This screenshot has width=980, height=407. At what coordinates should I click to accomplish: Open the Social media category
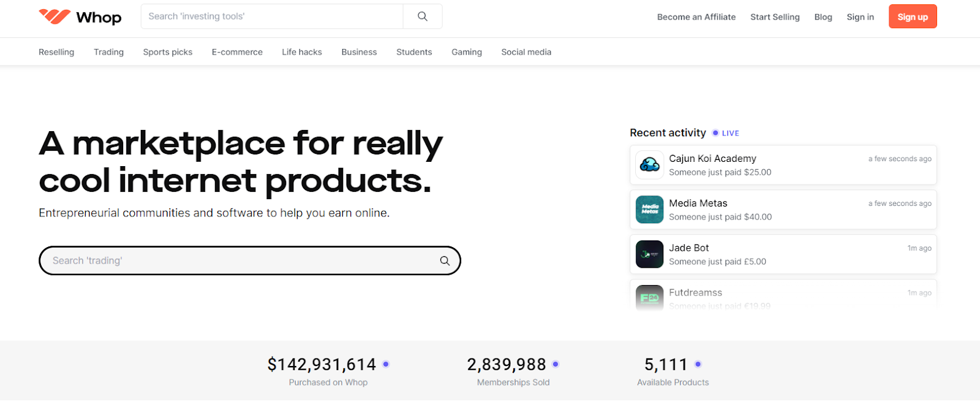click(x=526, y=52)
